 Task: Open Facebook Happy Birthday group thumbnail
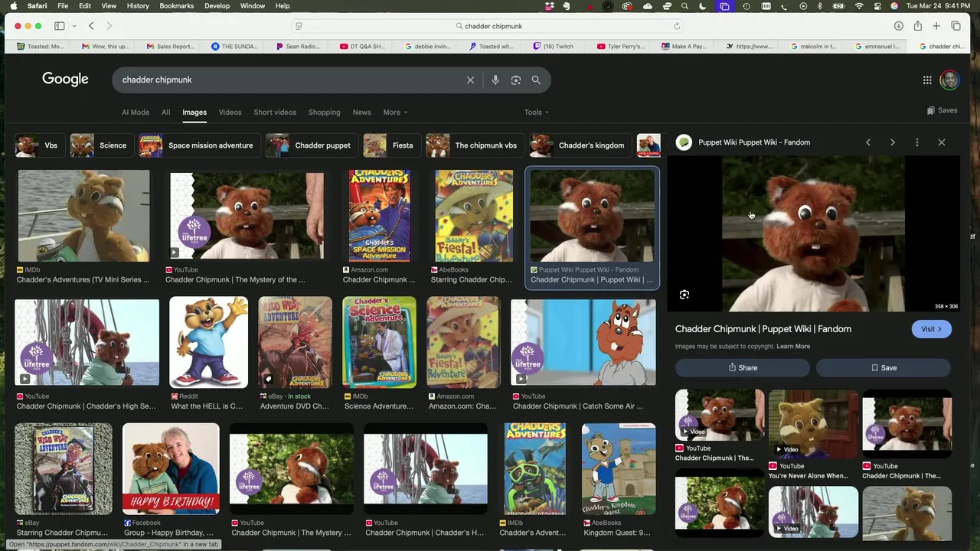point(171,468)
